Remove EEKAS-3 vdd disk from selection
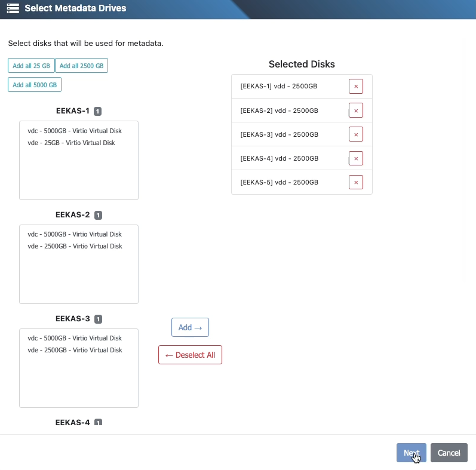476x470 pixels. click(x=356, y=134)
